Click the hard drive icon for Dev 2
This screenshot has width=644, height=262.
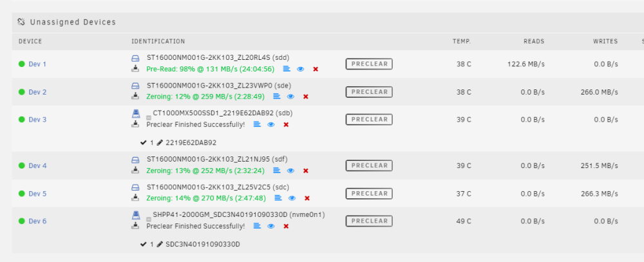pos(135,86)
